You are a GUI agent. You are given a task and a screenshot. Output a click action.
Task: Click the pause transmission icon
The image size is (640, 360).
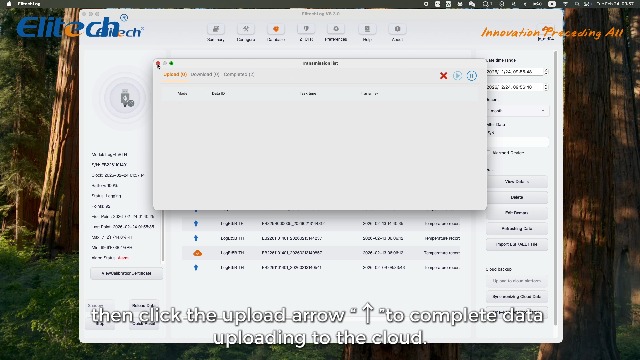pyautogui.click(x=471, y=76)
